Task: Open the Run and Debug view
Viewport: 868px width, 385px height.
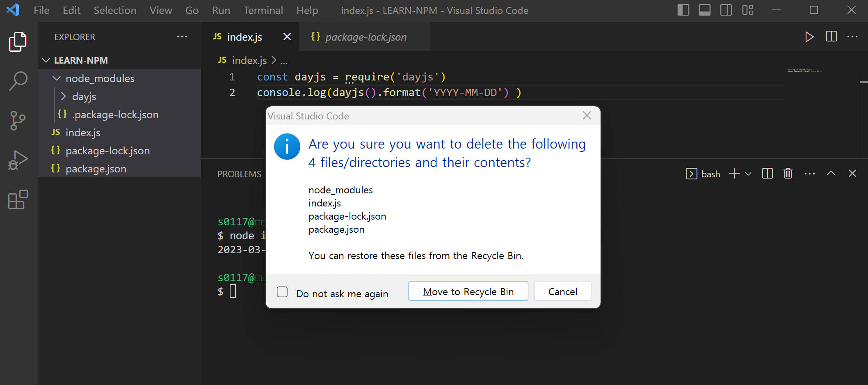Action: (x=18, y=160)
